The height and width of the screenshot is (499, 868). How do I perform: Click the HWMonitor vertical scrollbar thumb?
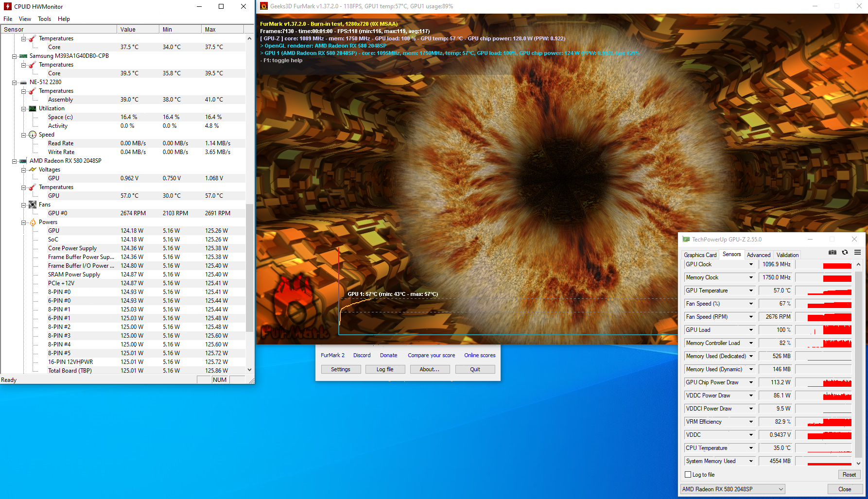click(x=249, y=267)
